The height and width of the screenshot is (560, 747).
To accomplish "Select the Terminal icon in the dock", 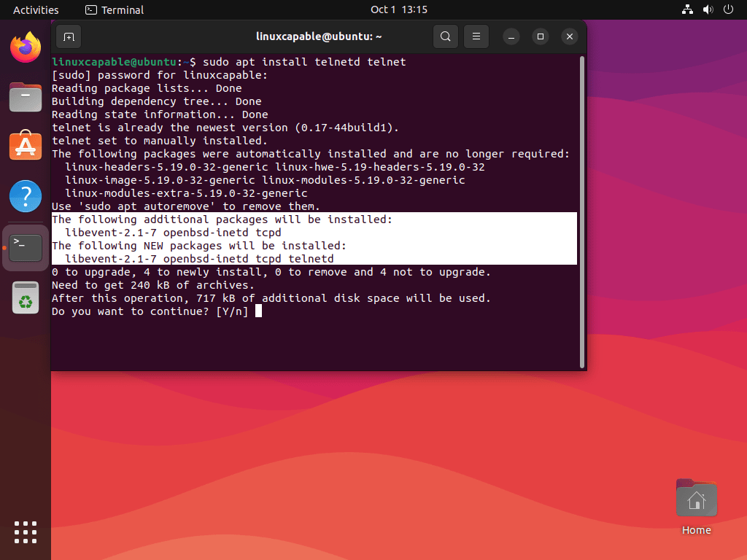I will [25, 247].
